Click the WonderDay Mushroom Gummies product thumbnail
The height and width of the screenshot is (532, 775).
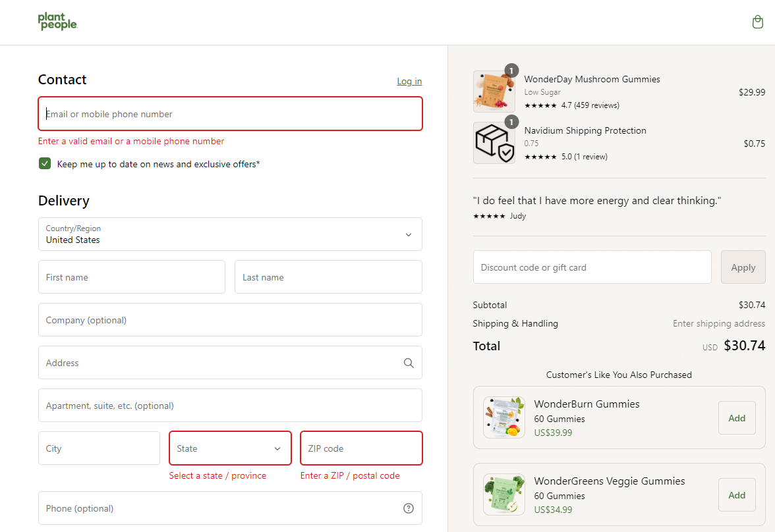coord(494,92)
